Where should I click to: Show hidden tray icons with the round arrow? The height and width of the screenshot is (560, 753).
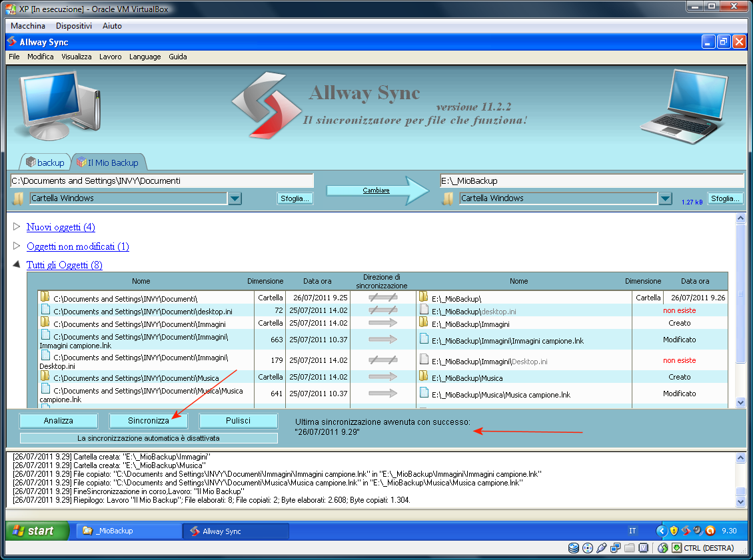661,531
